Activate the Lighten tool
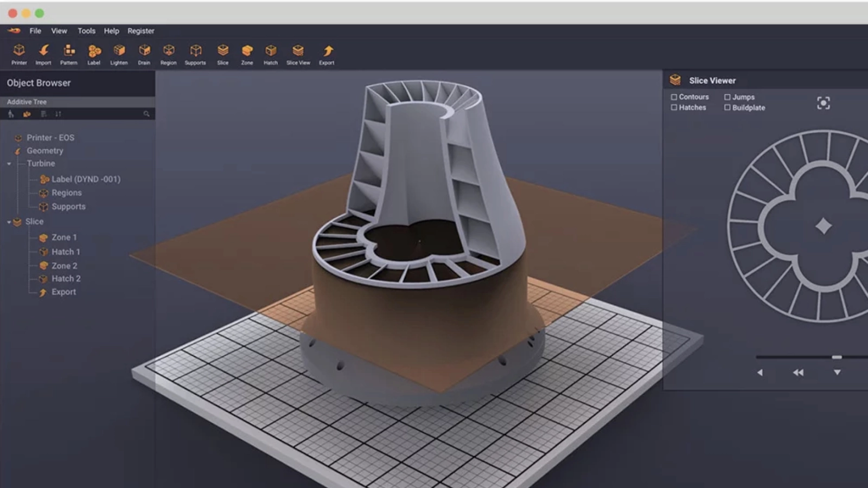Image resolution: width=868 pixels, height=488 pixels. [119, 55]
